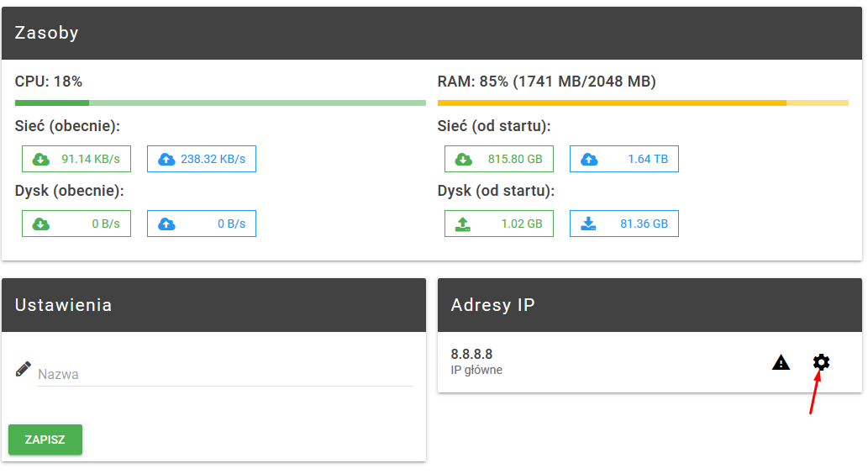This screenshot has height=474, width=868.
Task: Click the pencil icon beside the Nazwa field
Action: point(24,370)
